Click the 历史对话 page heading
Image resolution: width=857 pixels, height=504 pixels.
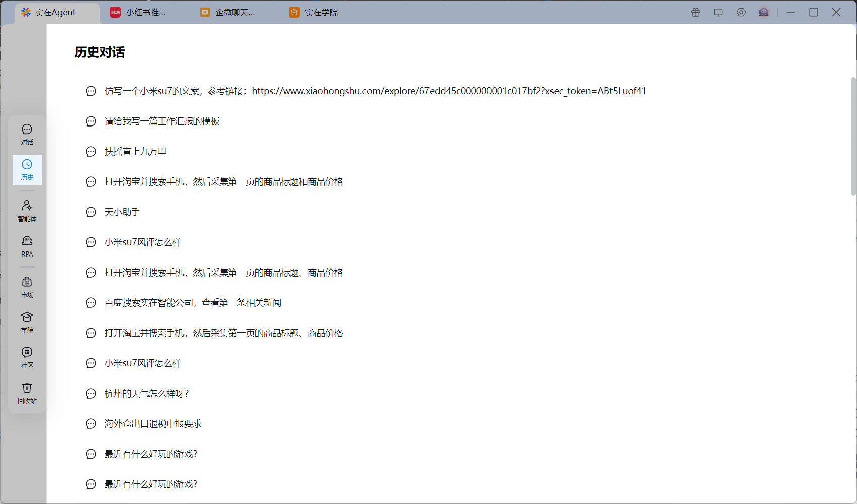(x=99, y=52)
